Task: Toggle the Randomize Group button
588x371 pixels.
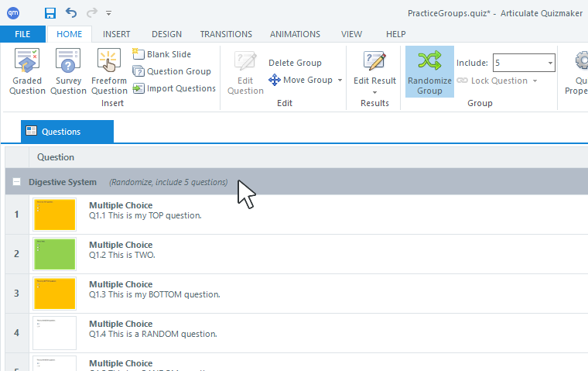Action: 429,72
